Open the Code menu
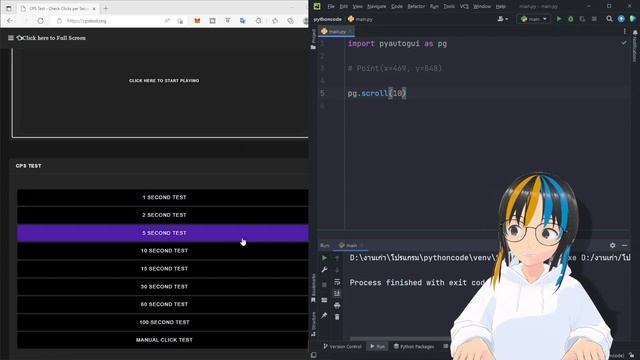Image resolution: width=640 pixels, height=360 pixels. 397,7
